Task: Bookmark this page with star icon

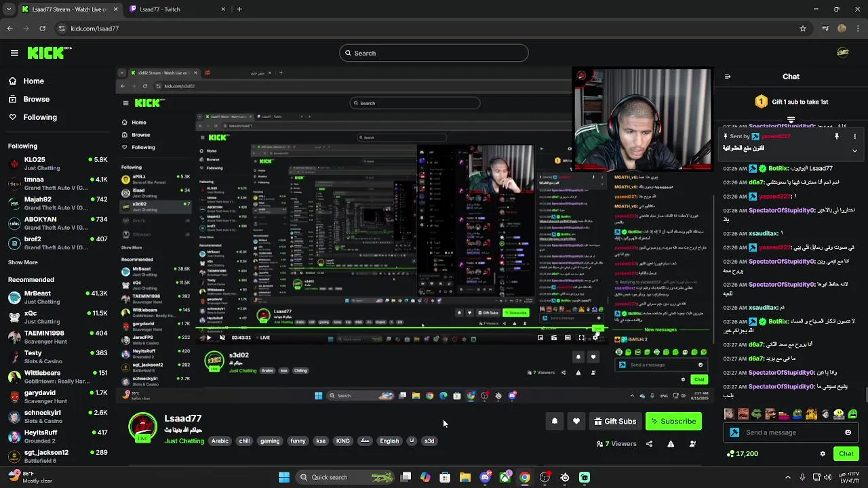Action: [x=803, y=28]
